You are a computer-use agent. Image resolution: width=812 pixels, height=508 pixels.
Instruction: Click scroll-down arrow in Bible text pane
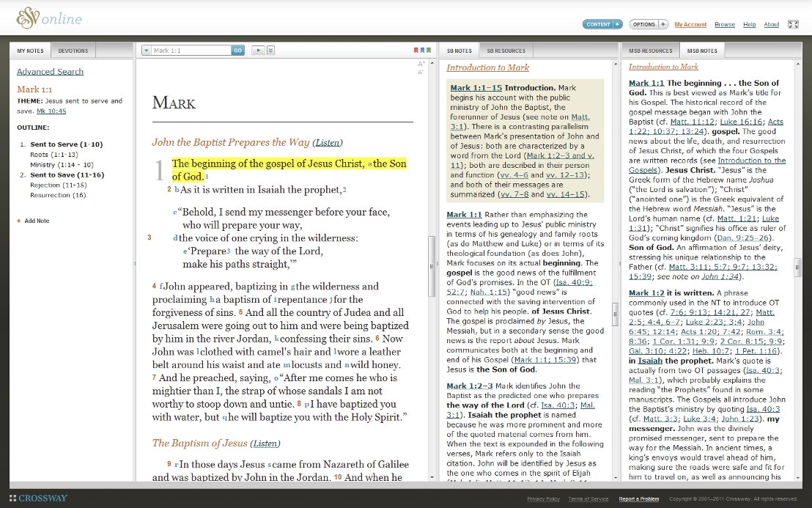432,477
